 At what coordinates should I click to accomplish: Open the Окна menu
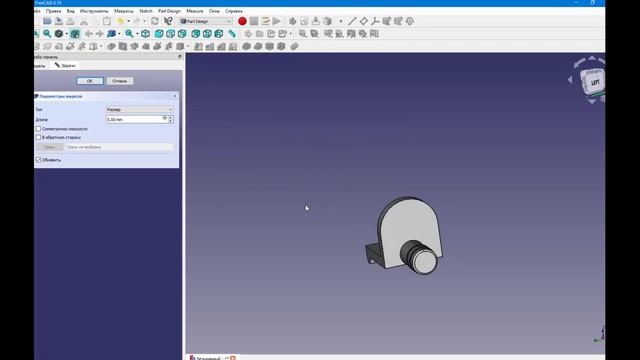[x=214, y=11]
